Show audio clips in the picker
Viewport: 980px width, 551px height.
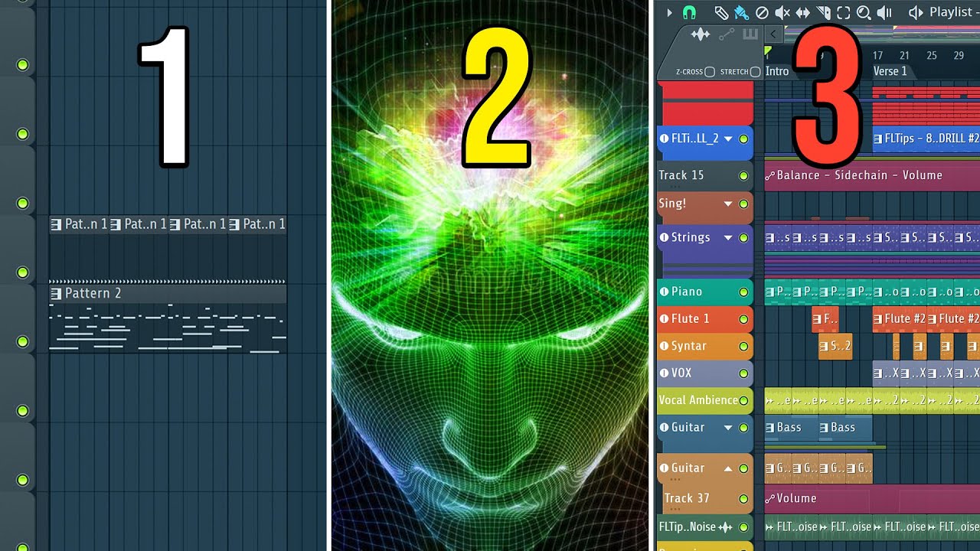click(700, 34)
